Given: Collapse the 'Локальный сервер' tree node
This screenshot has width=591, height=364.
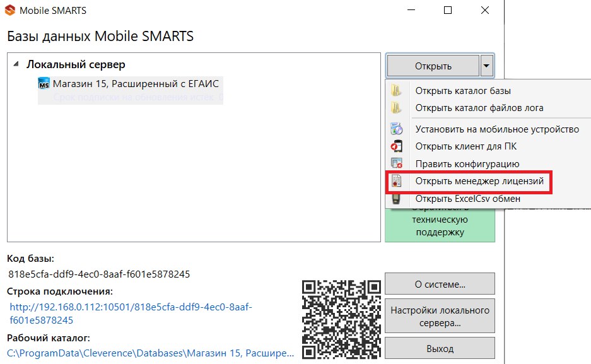Looking at the screenshot, I should coord(16,64).
